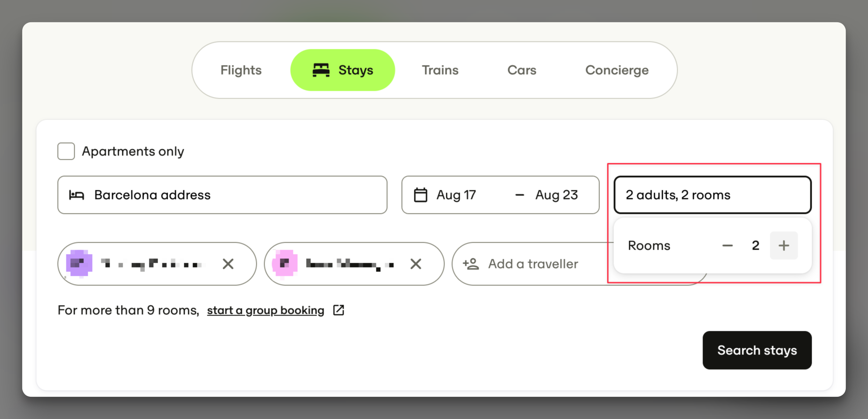Open the 2 adults, 2 rooms dropdown
Image resolution: width=868 pixels, height=419 pixels.
click(713, 195)
